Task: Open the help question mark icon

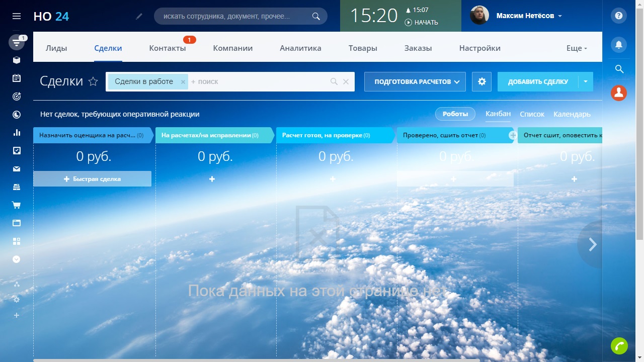Action: coord(619,16)
